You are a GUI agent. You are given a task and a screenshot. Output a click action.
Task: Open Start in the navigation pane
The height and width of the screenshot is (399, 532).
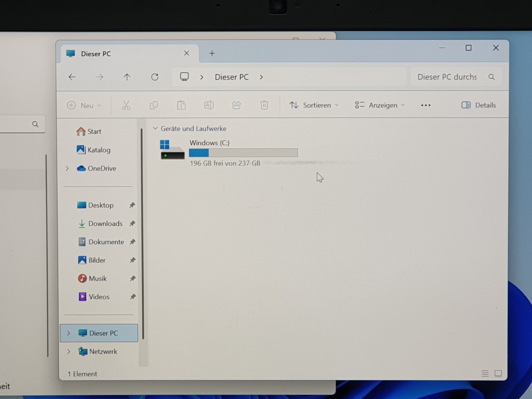pyautogui.click(x=89, y=132)
